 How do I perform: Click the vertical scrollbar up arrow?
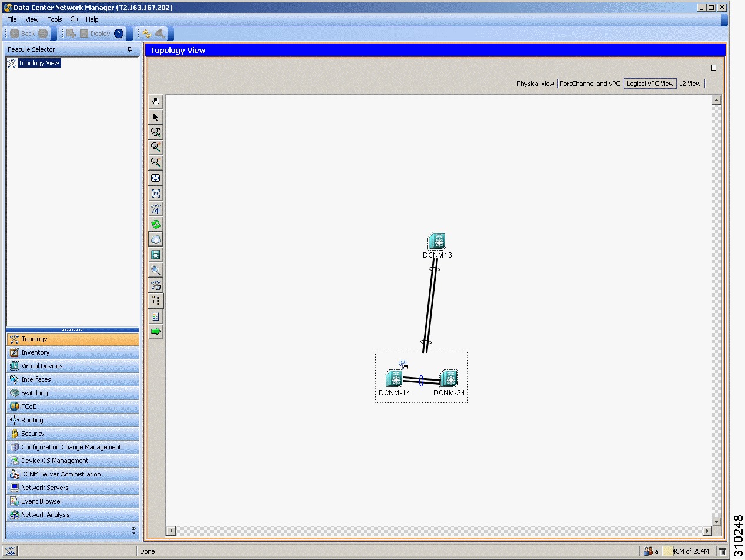point(716,100)
